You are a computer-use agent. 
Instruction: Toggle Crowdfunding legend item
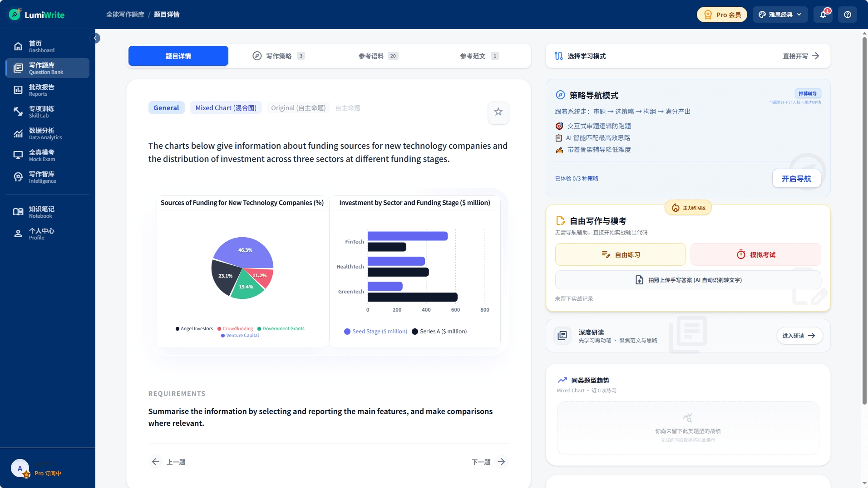[235, 328]
